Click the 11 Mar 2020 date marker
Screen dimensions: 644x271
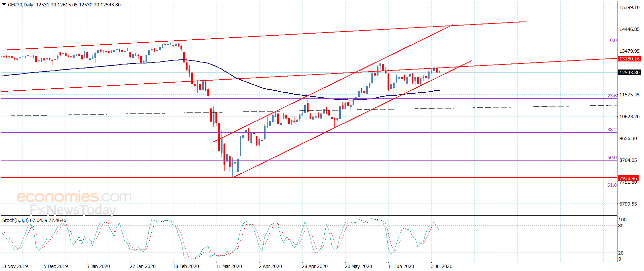(x=229, y=266)
